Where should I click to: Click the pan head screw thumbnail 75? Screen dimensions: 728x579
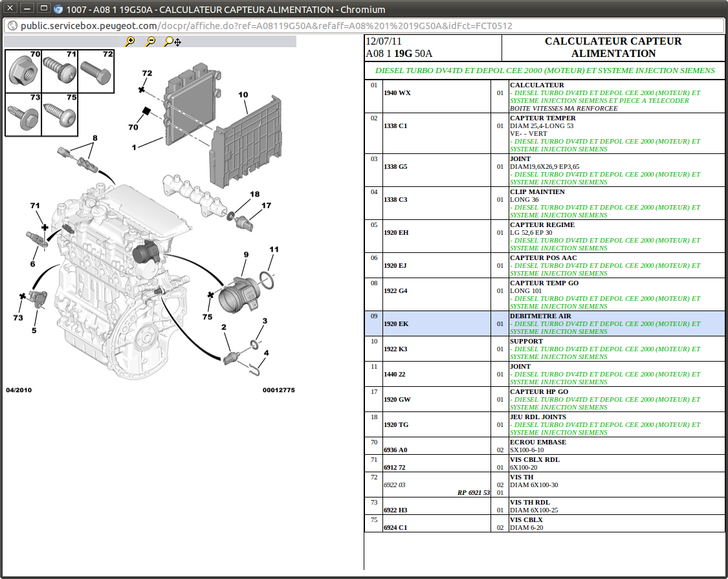point(60,115)
